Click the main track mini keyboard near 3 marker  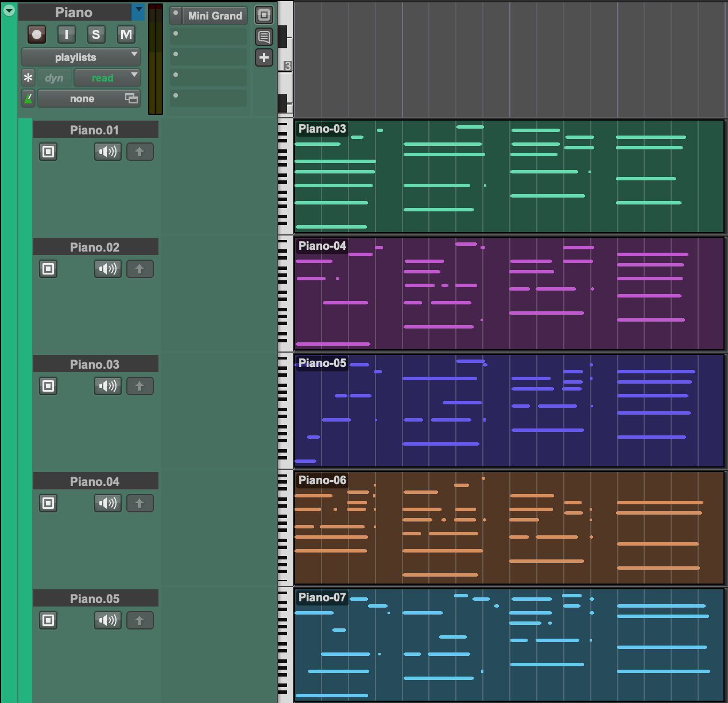pyautogui.click(x=285, y=59)
